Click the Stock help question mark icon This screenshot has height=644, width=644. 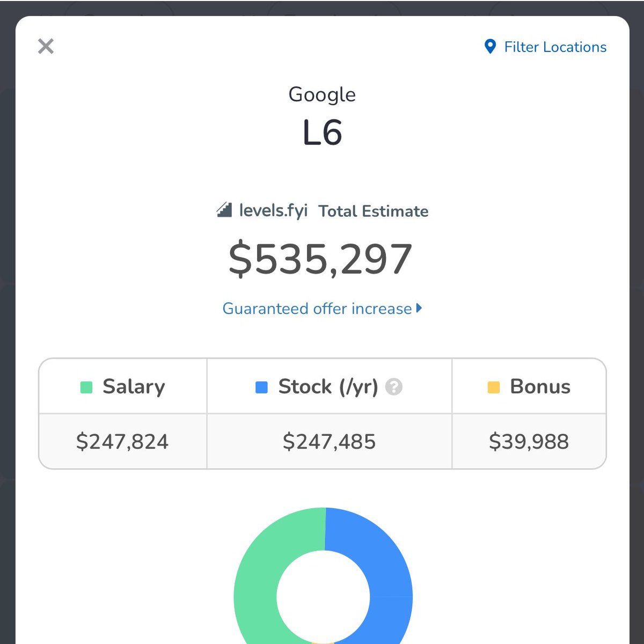[394, 386]
